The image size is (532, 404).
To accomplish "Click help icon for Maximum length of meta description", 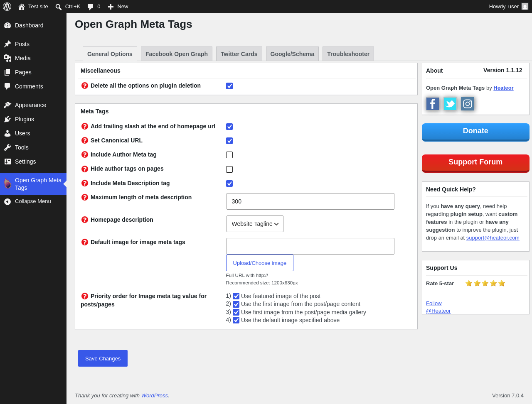I will 85,197.
